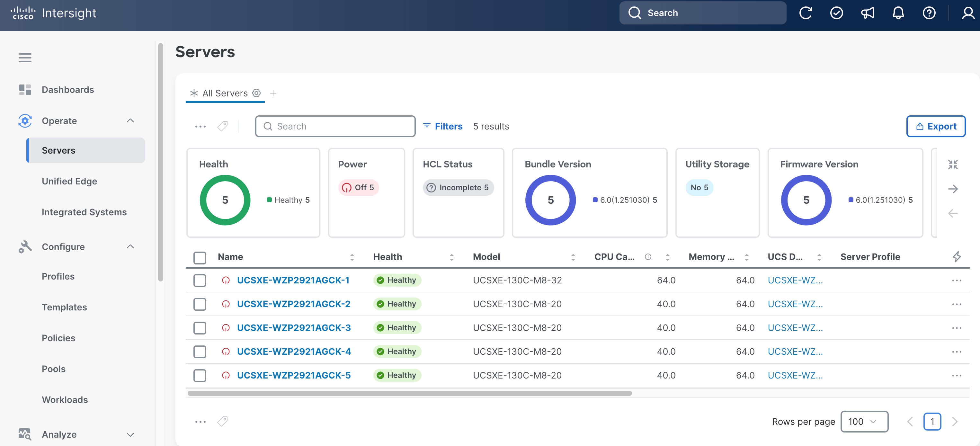The height and width of the screenshot is (446, 980).
Task: Select checkbox for UCSXE-WZP2921AGCK-4
Action: tap(200, 352)
